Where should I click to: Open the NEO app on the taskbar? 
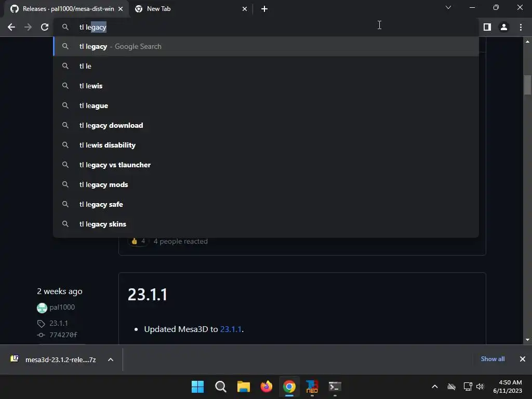click(x=312, y=387)
